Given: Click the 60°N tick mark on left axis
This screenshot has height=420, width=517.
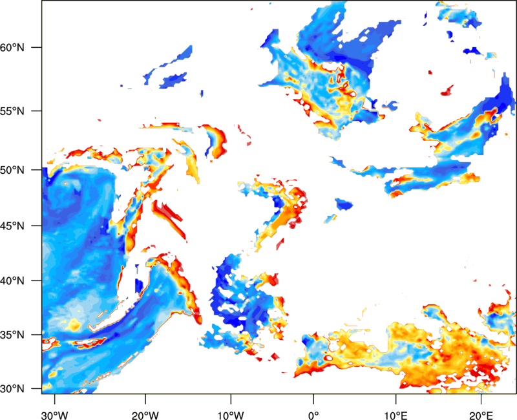Looking at the screenshot, I should [x=37, y=48].
